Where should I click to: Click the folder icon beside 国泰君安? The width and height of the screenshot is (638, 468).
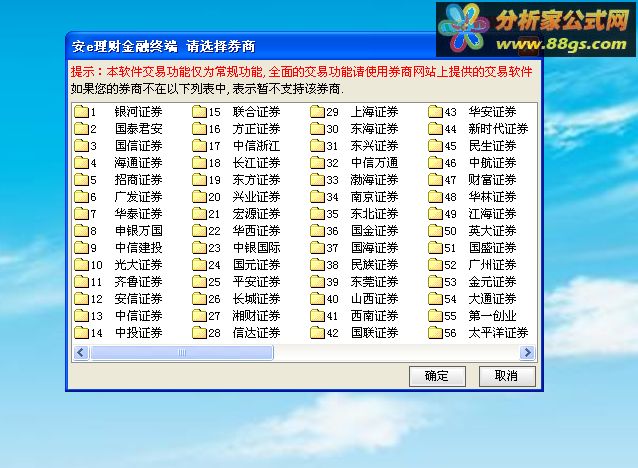coord(81,129)
